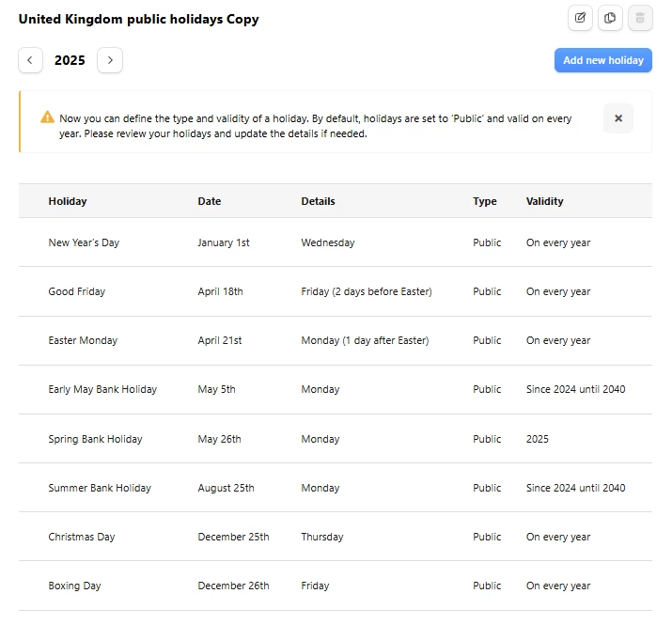The height and width of the screenshot is (625, 672).
Task: Go to previous year with left chevron
Action: [30, 60]
